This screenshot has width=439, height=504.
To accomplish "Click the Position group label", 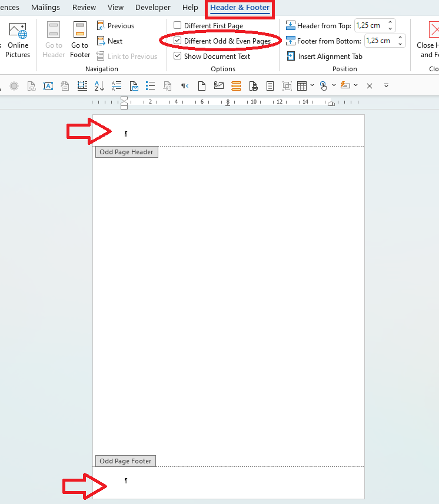I will tap(345, 69).
